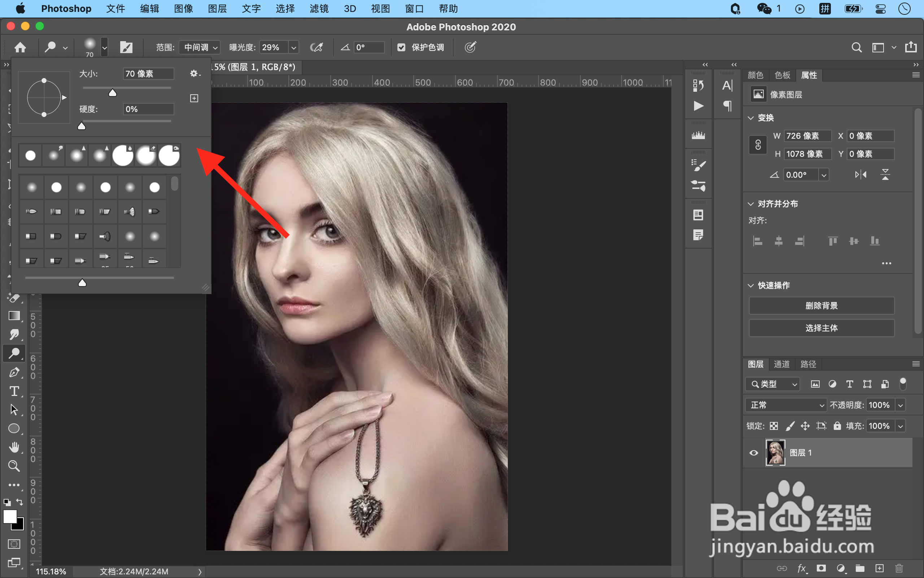Toggle lock position move icon
The height and width of the screenshot is (578, 924).
(x=805, y=426)
